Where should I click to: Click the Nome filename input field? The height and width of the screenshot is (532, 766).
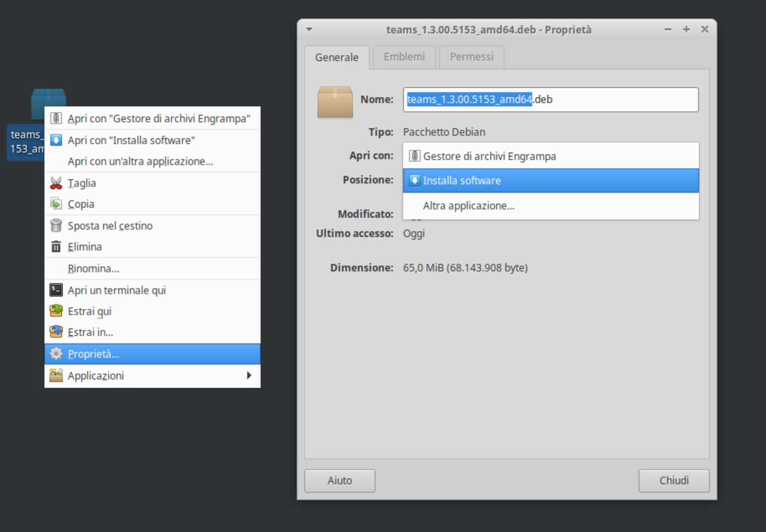point(551,100)
